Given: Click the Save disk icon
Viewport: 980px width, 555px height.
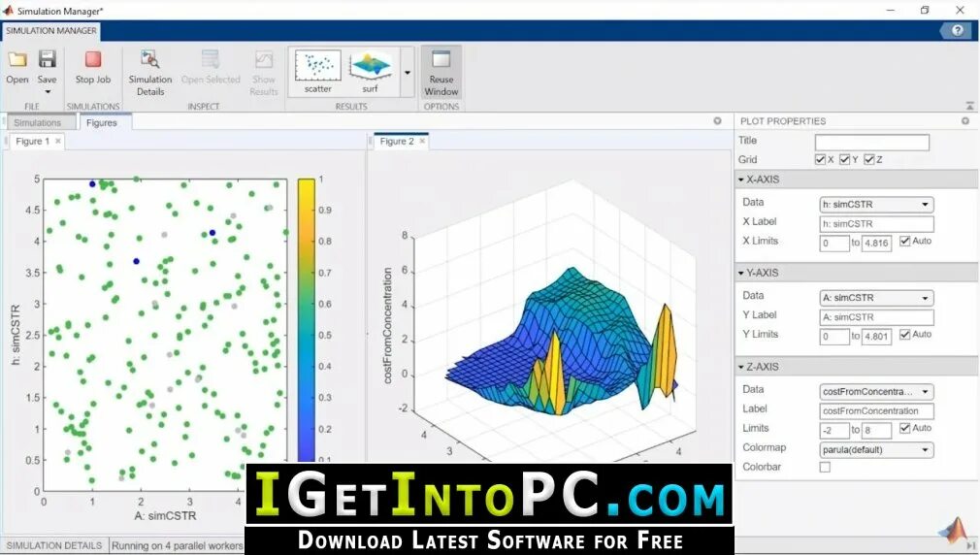Looking at the screenshot, I should coord(47,59).
